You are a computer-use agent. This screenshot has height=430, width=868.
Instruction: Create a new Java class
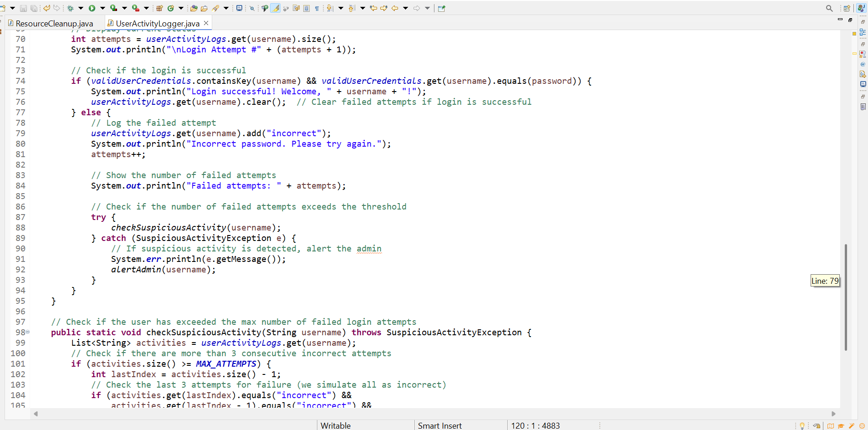click(171, 8)
